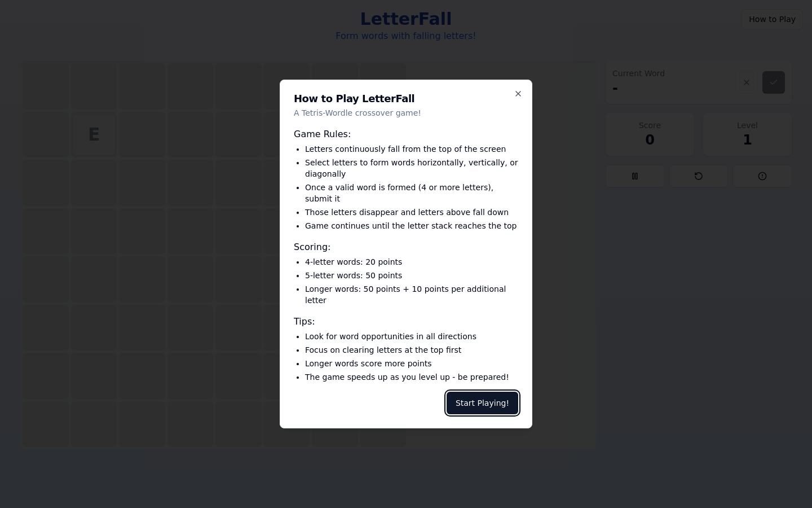Select the falling letter E tile
Viewport: 812px width, 508px height.
click(x=94, y=134)
